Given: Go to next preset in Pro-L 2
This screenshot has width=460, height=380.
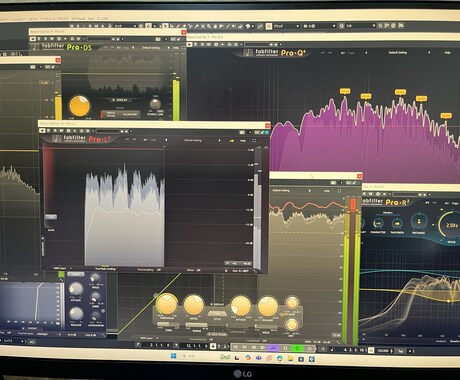Looking at the screenshot, I should pyautogui.click(x=219, y=140).
